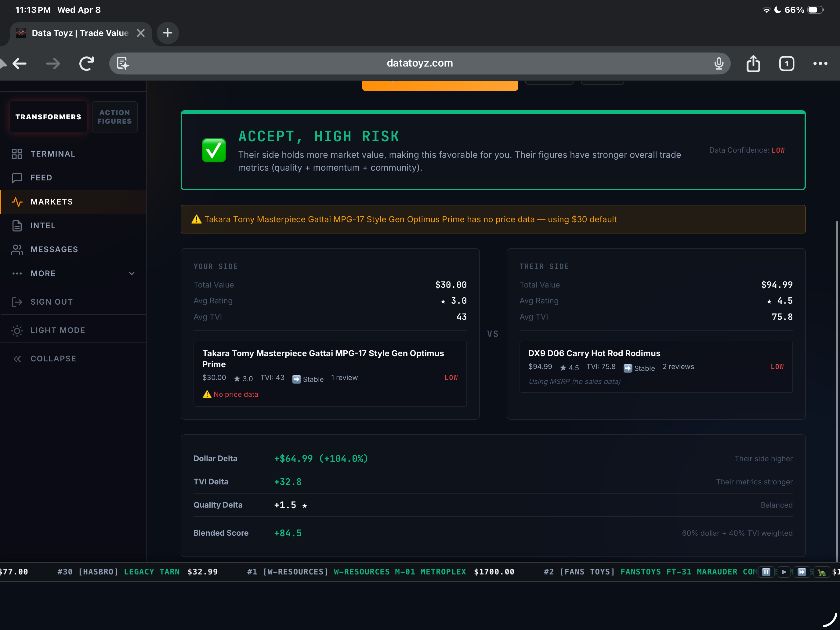This screenshot has width=840, height=630.
Task: Click Stable trend icon on Rodimus card
Action: coord(628,368)
